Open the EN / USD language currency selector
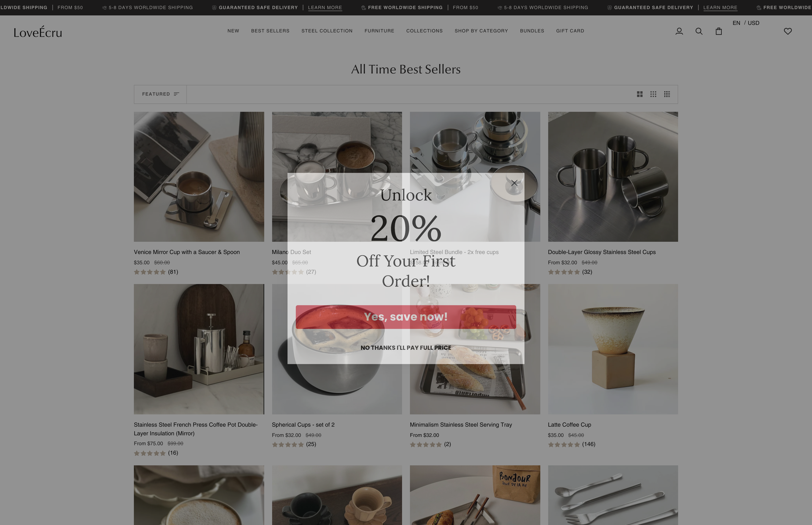 pos(746,23)
